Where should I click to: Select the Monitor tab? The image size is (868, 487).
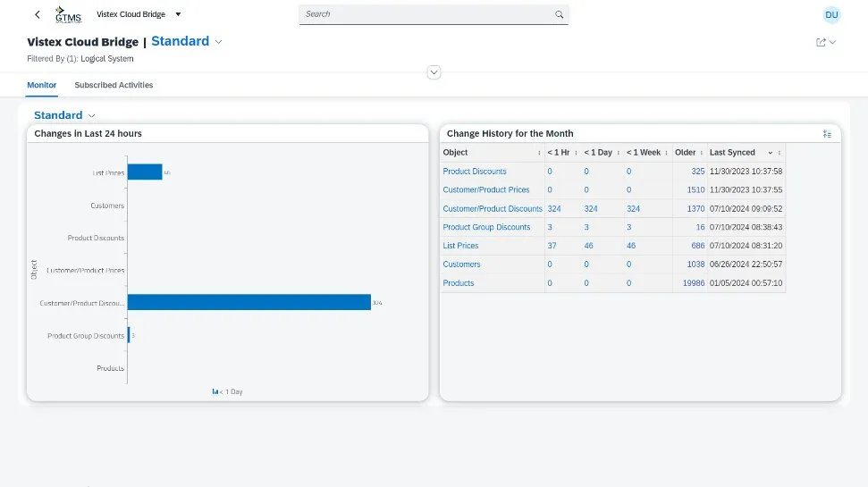[41, 86]
